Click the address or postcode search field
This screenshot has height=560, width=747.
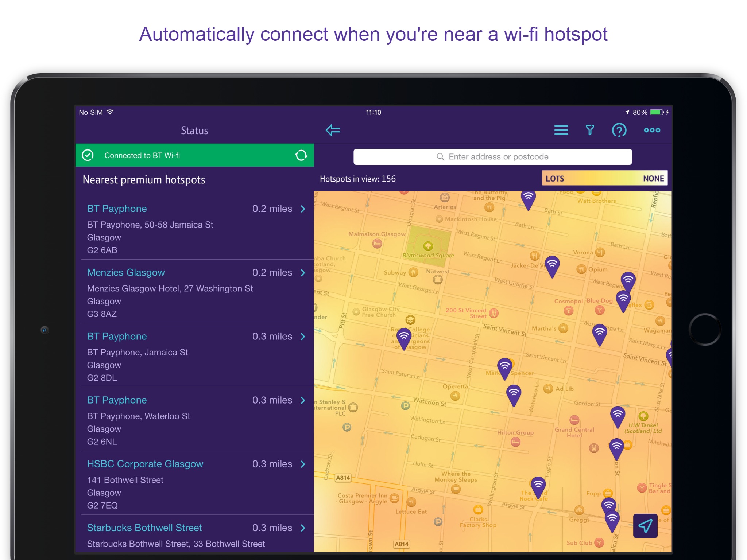tap(492, 157)
